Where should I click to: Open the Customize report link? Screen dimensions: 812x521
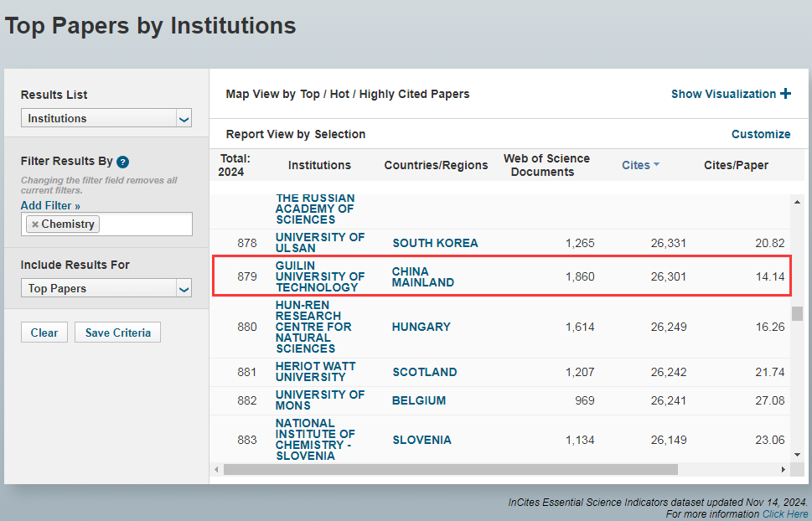[x=760, y=134]
